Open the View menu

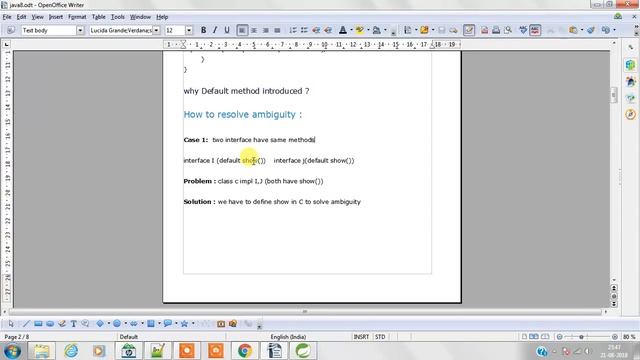tap(37, 17)
